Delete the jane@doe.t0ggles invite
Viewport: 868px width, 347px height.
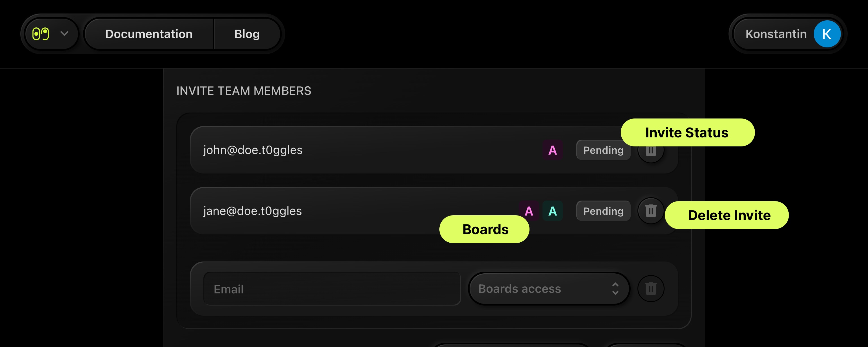(651, 211)
